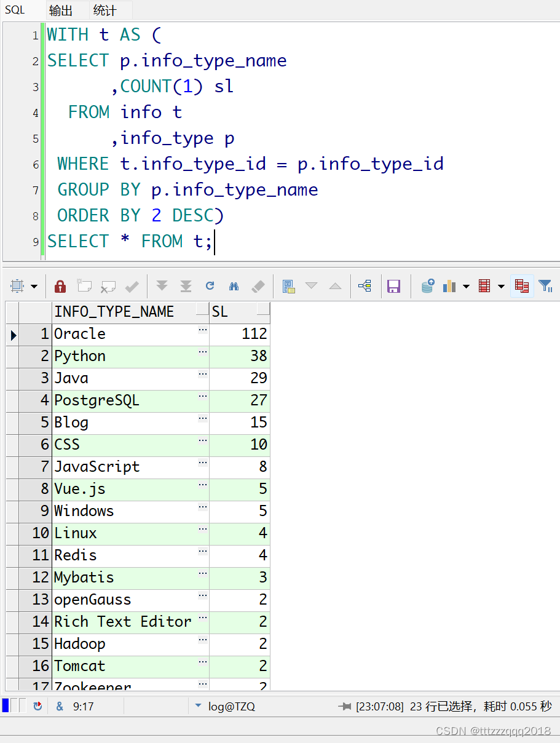560x743 pixels.
Task: Click the bar chart icon
Action: (449, 286)
